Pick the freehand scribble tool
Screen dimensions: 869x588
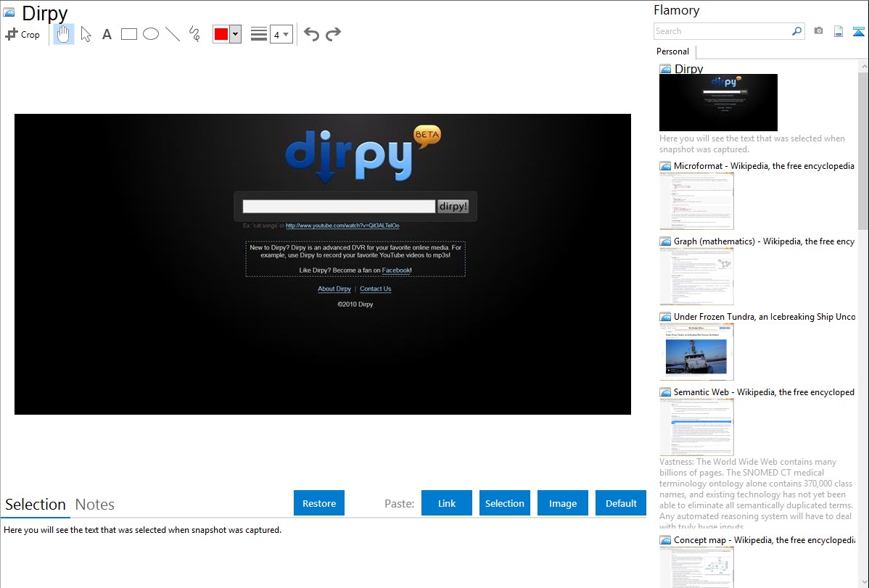pos(194,34)
